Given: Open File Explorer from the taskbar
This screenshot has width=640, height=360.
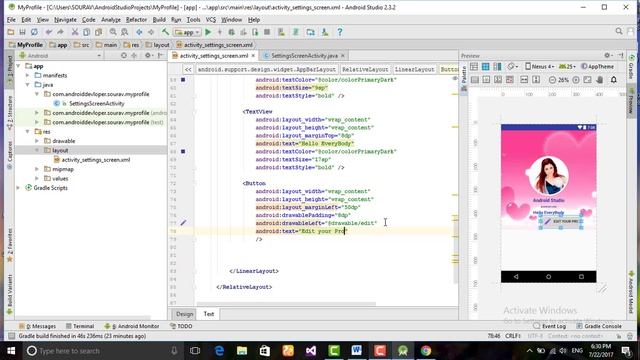Looking at the screenshot, I should tap(242, 351).
